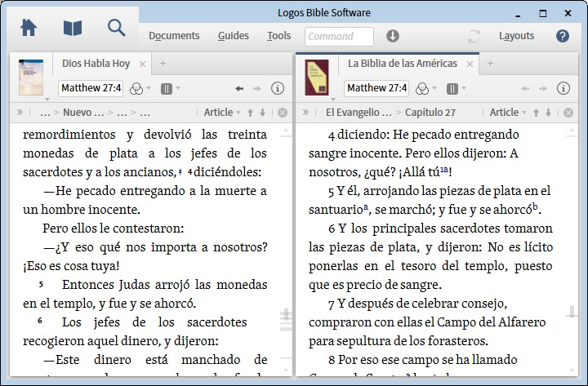Image resolution: width=588 pixels, height=386 pixels.
Task: Navigate forward in Dios Habla Hoy panel
Action: coord(257,88)
